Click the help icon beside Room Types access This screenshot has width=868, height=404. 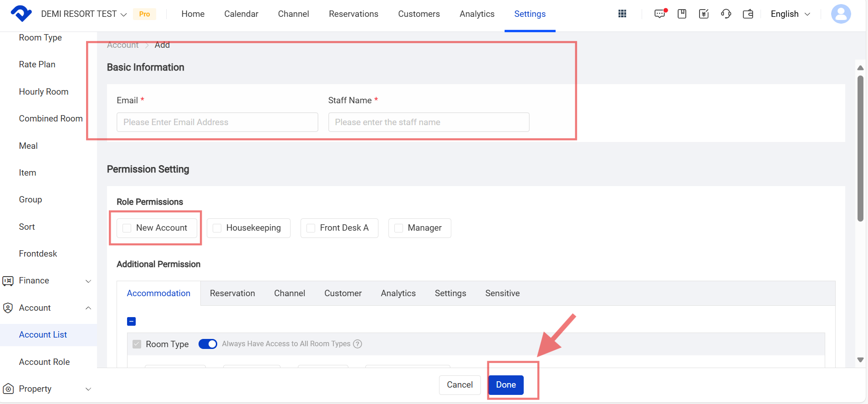point(357,344)
